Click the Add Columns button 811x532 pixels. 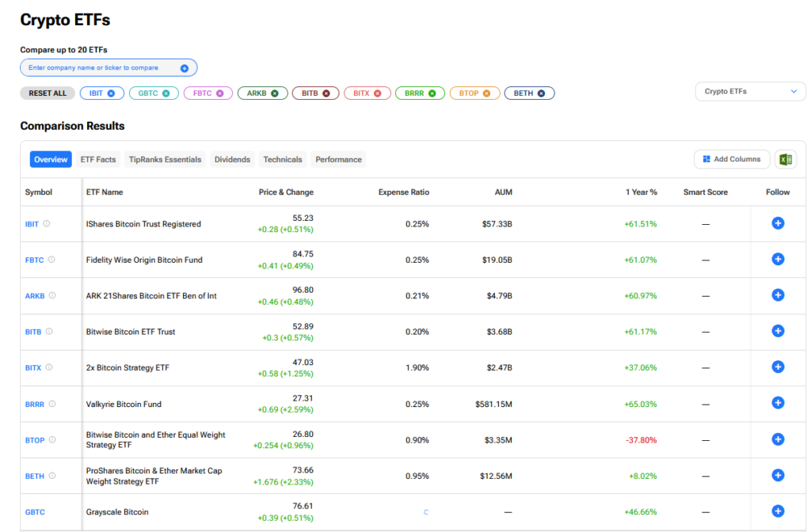pos(732,159)
